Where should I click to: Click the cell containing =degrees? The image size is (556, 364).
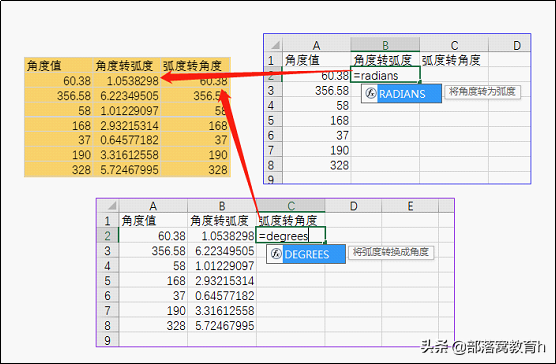coord(290,235)
